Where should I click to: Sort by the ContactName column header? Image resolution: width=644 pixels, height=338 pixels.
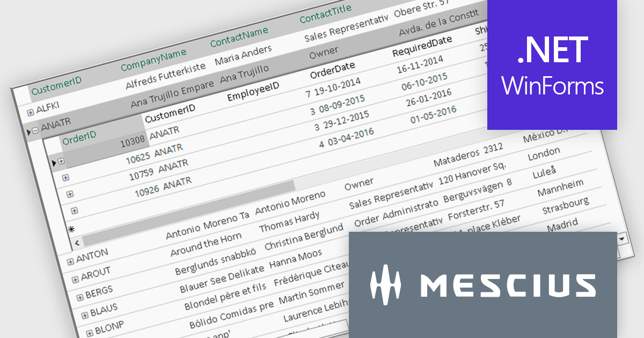coord(239,36)
